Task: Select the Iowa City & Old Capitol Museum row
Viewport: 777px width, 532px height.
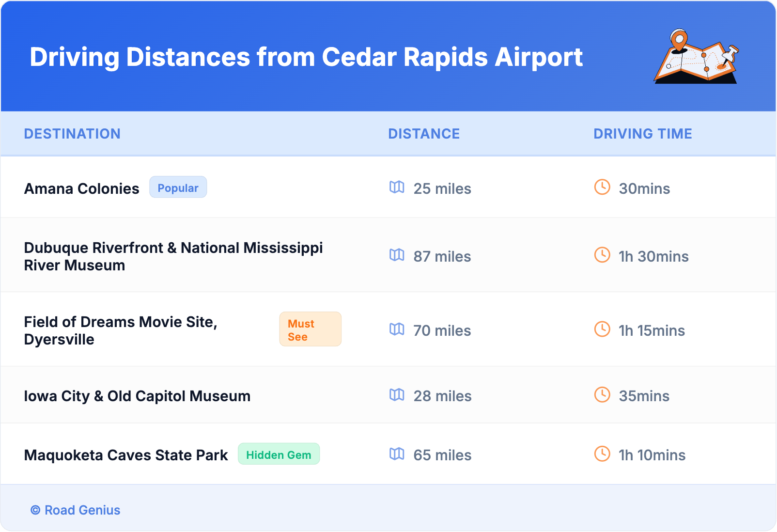Action: 137,396
